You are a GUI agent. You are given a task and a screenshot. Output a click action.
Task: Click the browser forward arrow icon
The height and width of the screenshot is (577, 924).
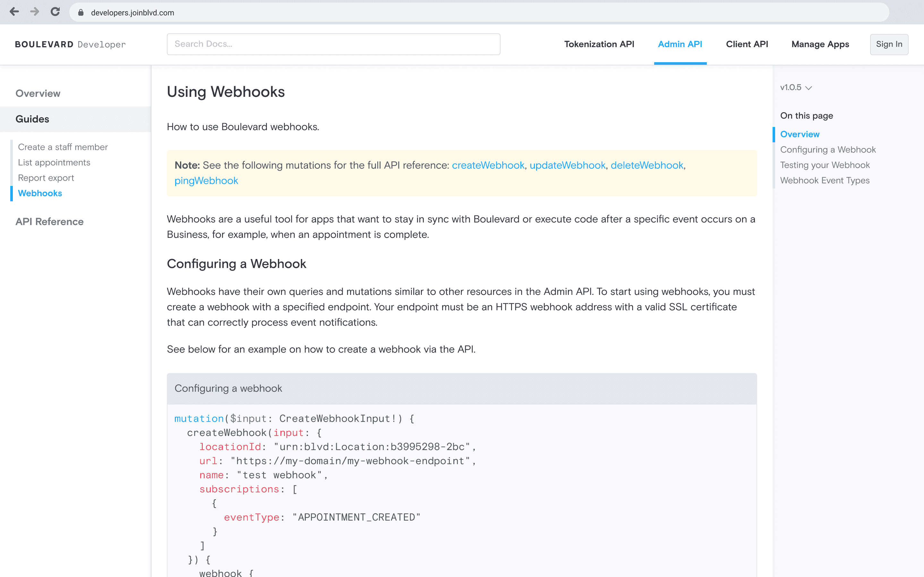(35, 12)
